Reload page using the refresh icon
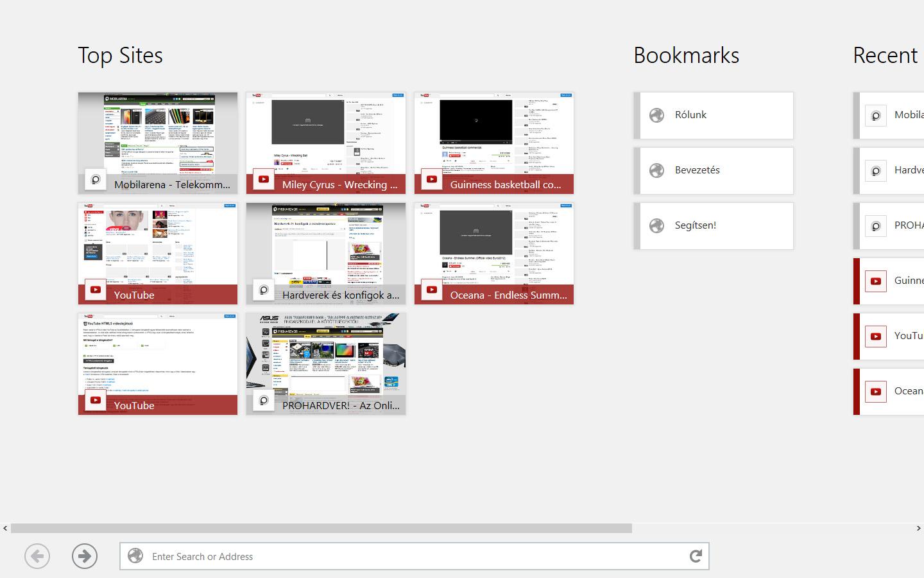The image size is (924, 578). (x=696, y=556)
